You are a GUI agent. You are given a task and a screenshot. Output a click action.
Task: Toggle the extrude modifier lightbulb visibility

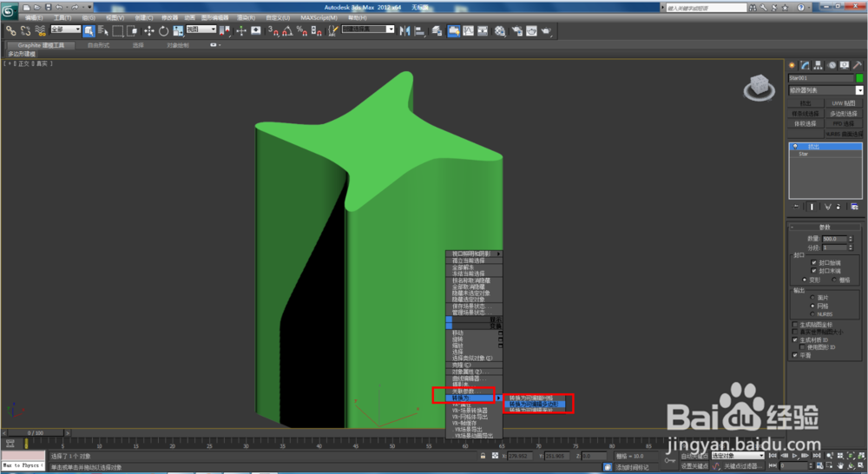click(x=795, y=147)
